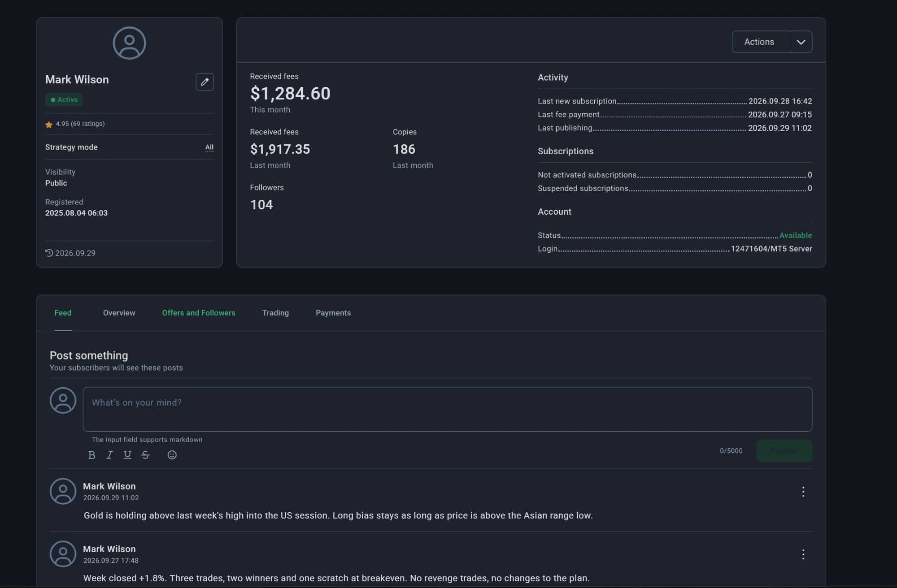Click the Actions button
This screenshot has width=897, height=588.
[761, 42]
